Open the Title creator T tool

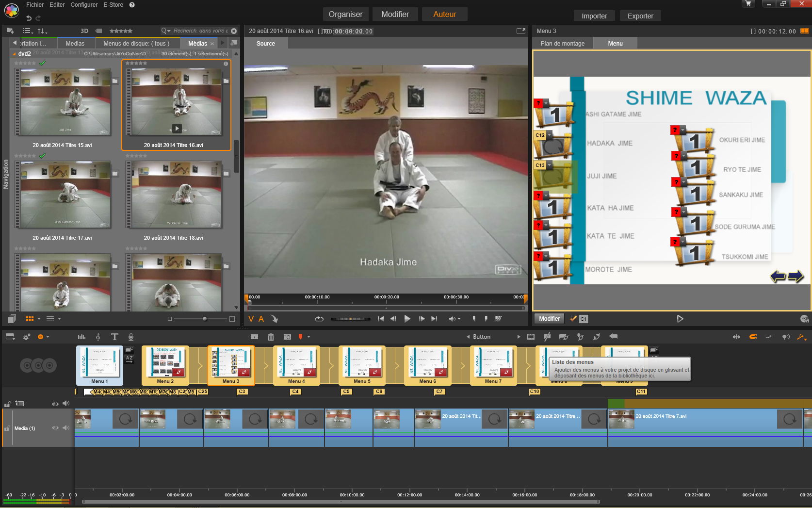(x=114, y=337)
